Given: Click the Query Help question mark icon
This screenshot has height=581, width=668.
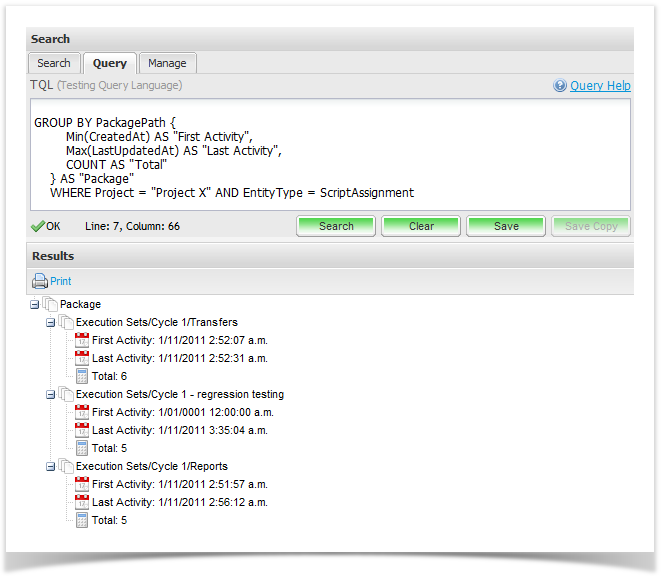Looking at the screenshot, I should click(x=560, y=86).
